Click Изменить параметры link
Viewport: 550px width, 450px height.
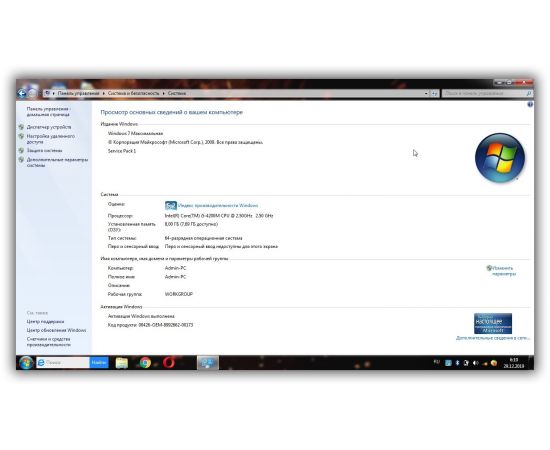coord(504,271)
